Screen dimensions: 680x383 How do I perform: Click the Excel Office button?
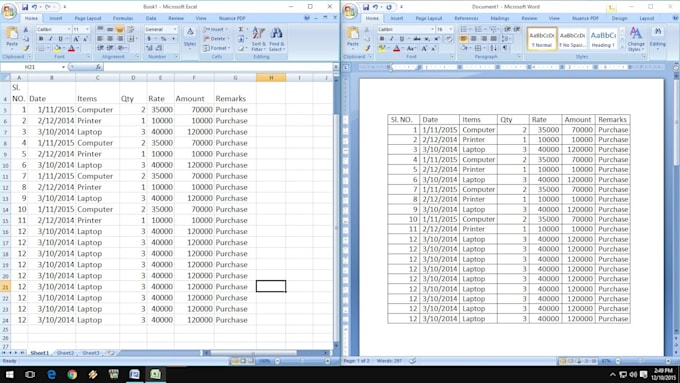coord(9,11)
